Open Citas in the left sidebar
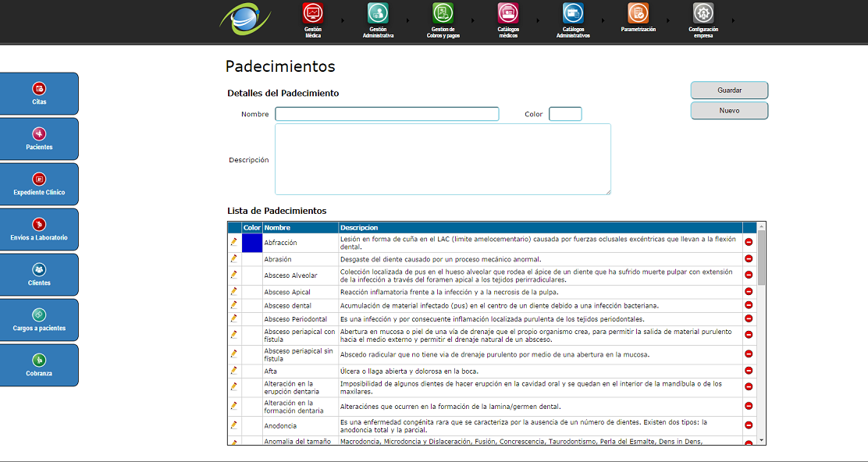 click(x=39, y=94)
